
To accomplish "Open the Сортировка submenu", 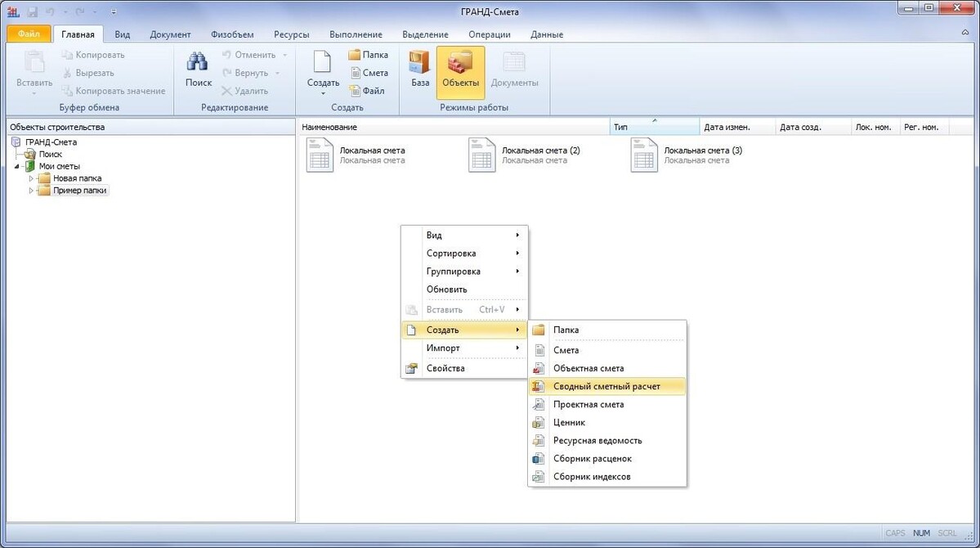I will click(x=463, y=254).
